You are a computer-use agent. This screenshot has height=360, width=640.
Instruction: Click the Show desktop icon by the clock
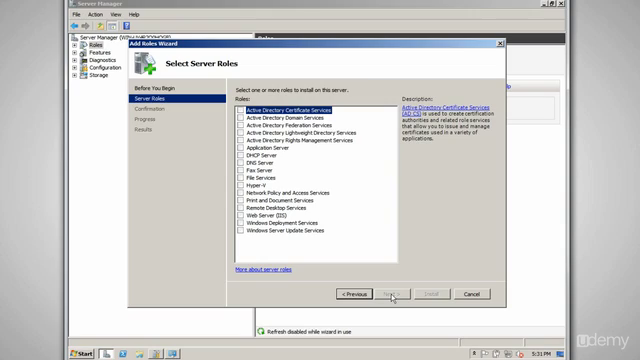[x=560, y=354]
